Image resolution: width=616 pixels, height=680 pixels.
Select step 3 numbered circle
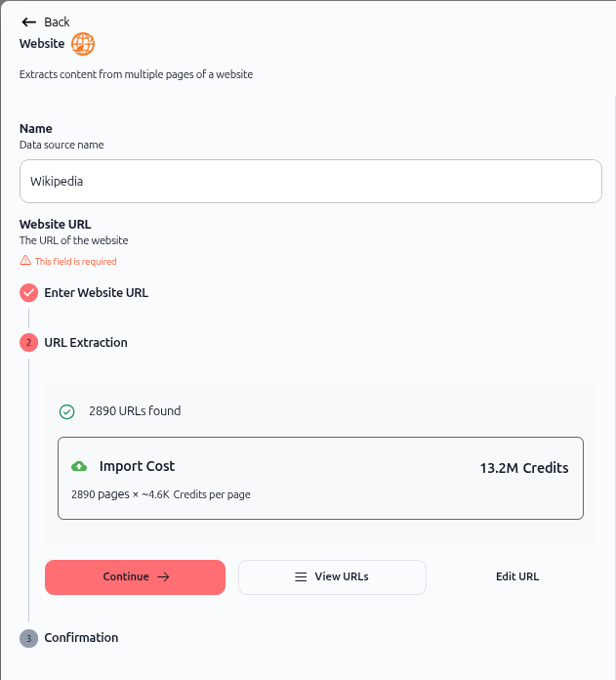coord(28,638)
